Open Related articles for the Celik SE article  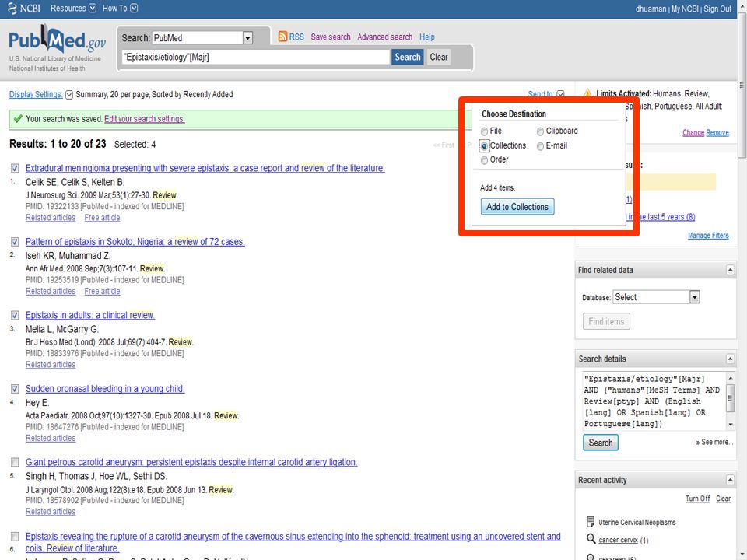tap(51, 218)
